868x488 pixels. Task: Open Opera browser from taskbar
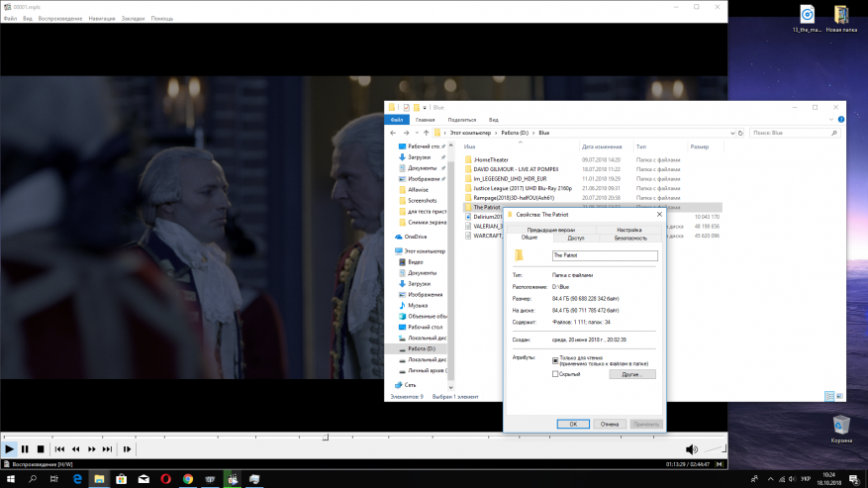coord(165,479)
